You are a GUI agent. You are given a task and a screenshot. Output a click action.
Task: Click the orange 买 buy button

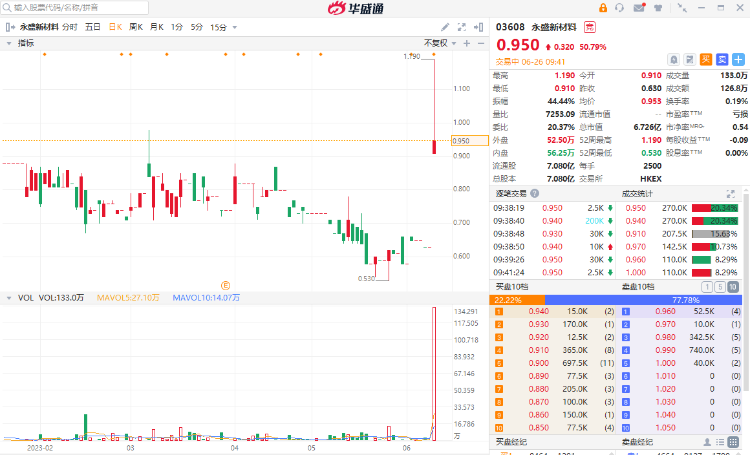(706, 60)
